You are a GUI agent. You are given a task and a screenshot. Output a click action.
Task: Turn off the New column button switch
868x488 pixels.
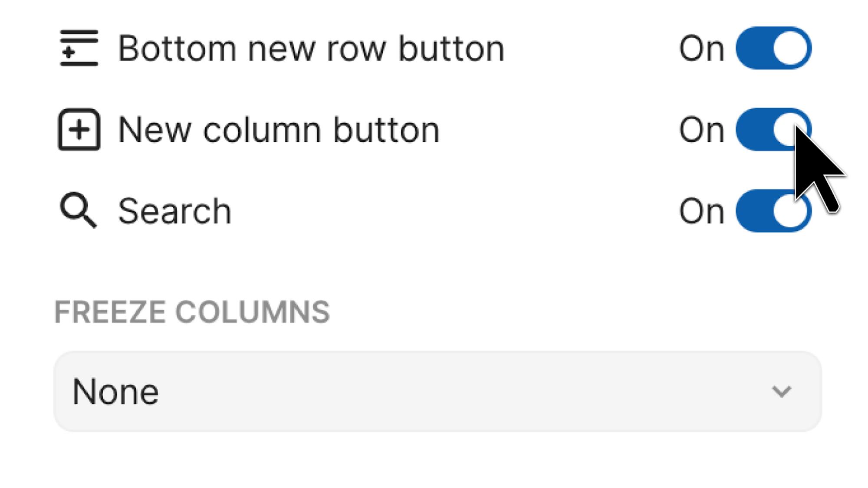click(773, 129)
